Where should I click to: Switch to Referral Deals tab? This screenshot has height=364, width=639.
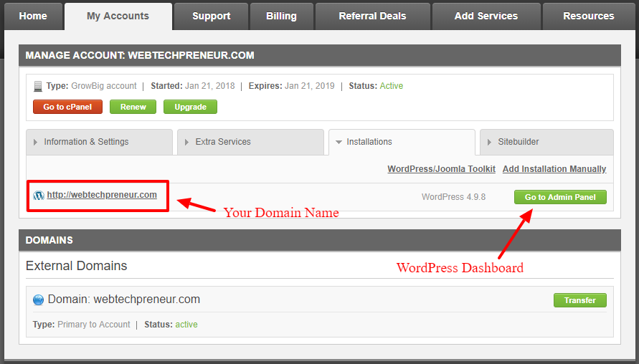click(372, 16)
